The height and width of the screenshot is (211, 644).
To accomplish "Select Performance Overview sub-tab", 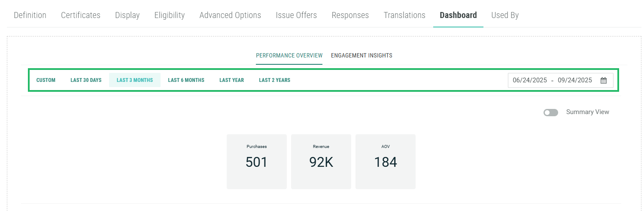I will (x=289, y=55).
